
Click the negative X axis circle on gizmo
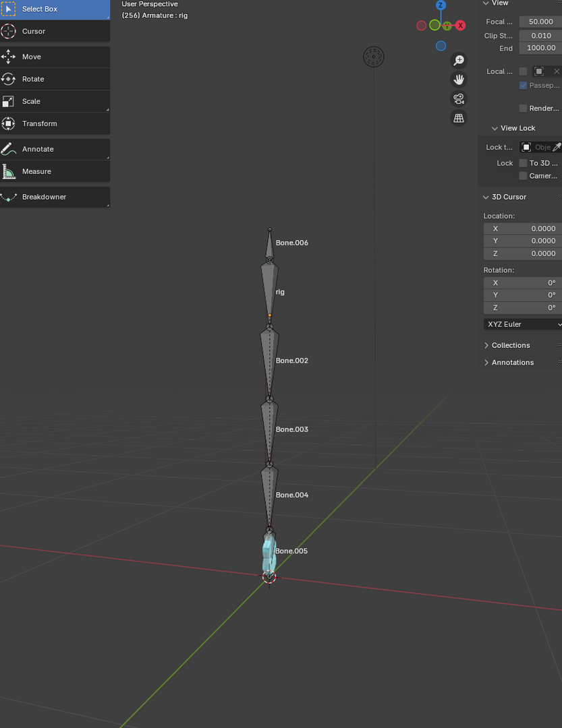tap(422, 26)
